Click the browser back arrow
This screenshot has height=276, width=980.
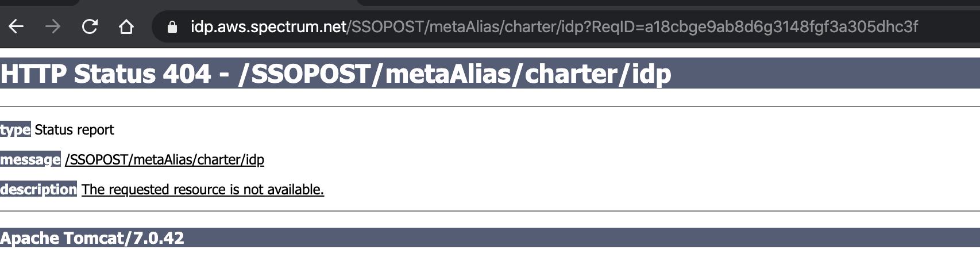(16, 26)
